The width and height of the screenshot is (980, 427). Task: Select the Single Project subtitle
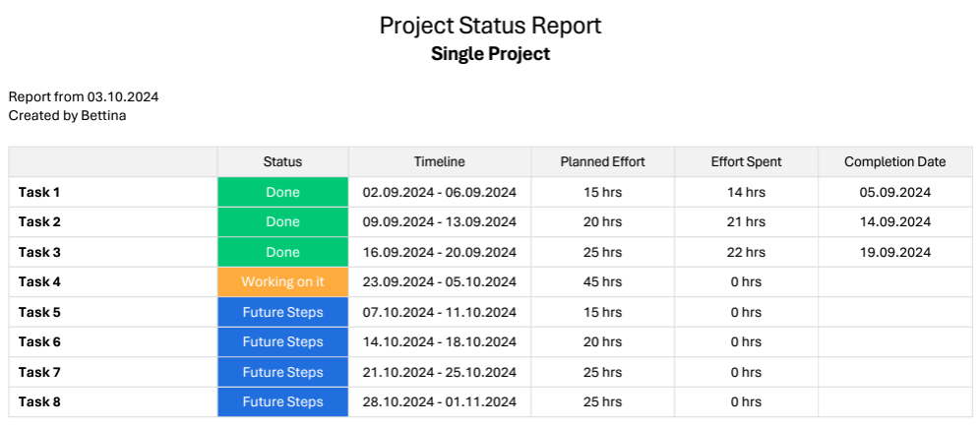click(x=490, y=54)
